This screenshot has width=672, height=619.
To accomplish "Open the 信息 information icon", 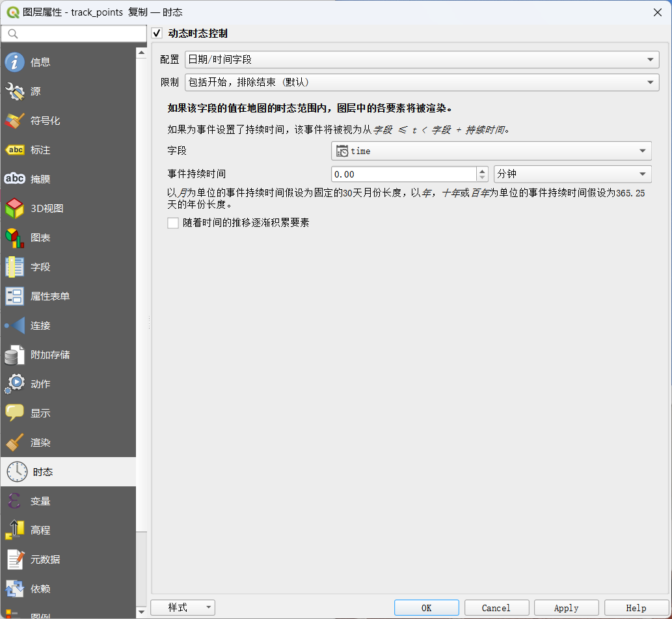I will pyautogui.click(x=14, y=62).
